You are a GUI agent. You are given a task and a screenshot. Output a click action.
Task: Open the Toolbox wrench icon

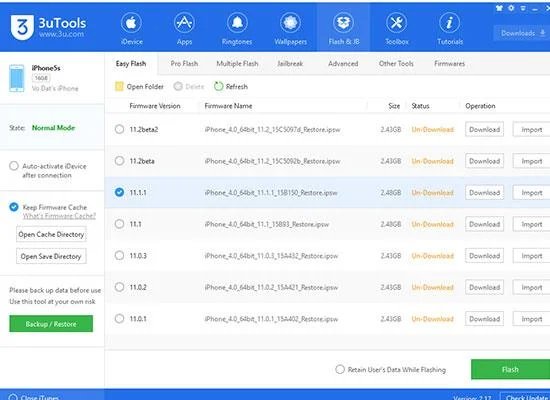click(x=397, y=23)
